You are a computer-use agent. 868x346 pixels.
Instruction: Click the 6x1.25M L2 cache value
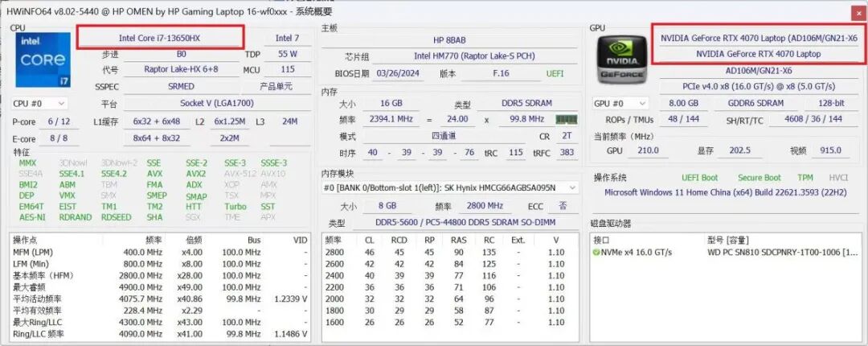(x=230, y=122)
